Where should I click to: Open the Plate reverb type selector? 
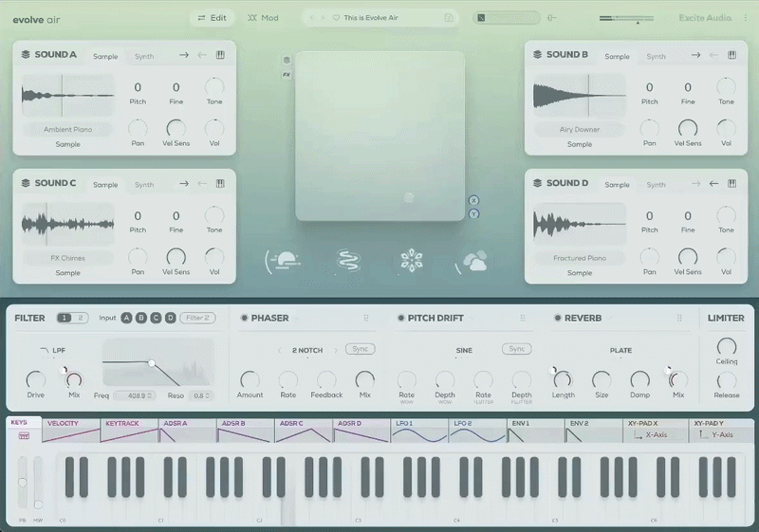620,350
